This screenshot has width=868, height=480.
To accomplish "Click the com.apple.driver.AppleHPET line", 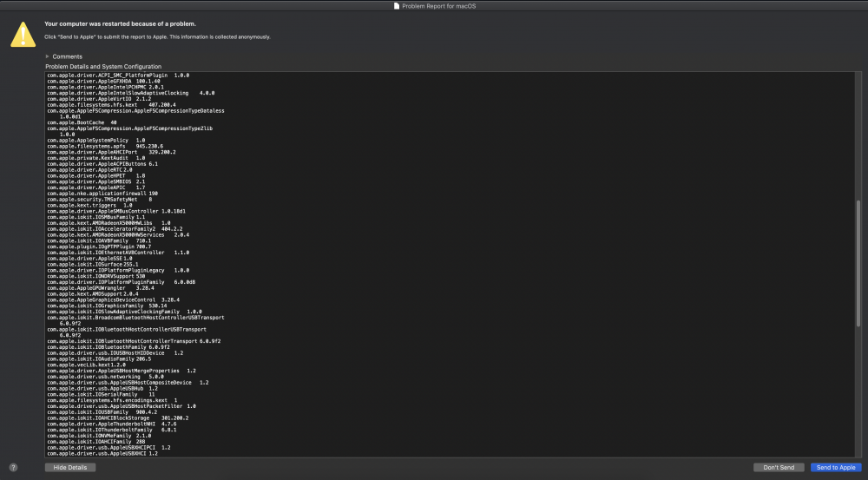I will point(95,176).
